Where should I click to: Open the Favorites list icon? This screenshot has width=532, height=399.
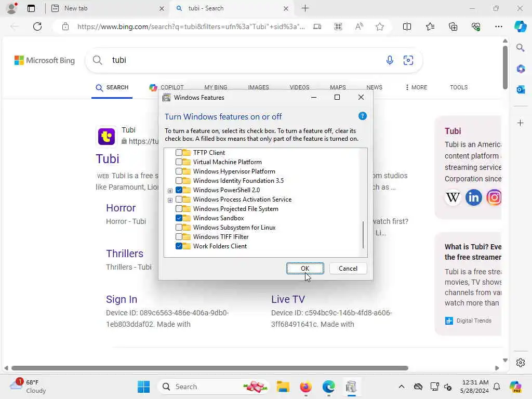tap(430, 26)
